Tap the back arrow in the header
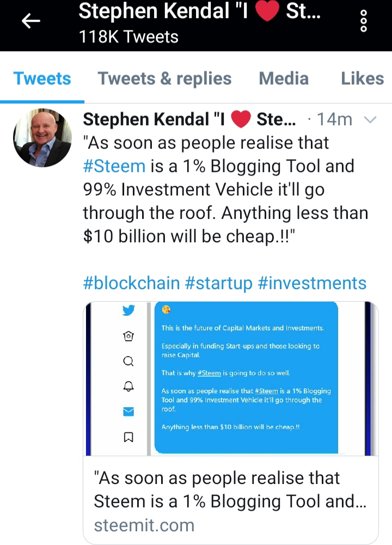This screenshot has height=545, width=392. pos(31,22)
